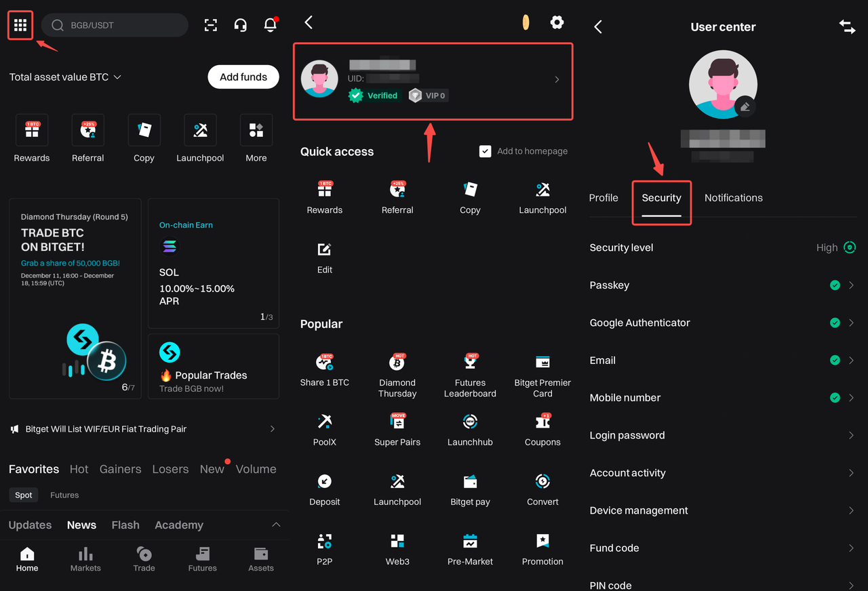Tap the gold coin icon
868x591 pixels.
pyautogui.click(x=526, y=22)
